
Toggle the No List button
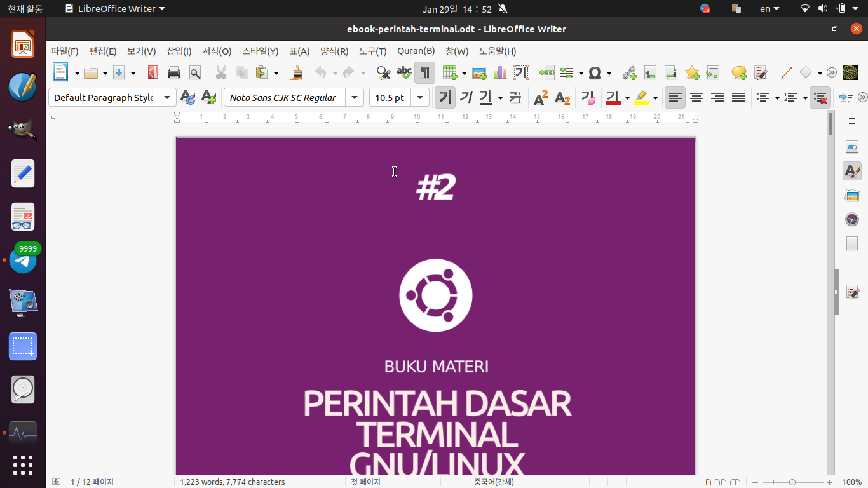[820, 97]
